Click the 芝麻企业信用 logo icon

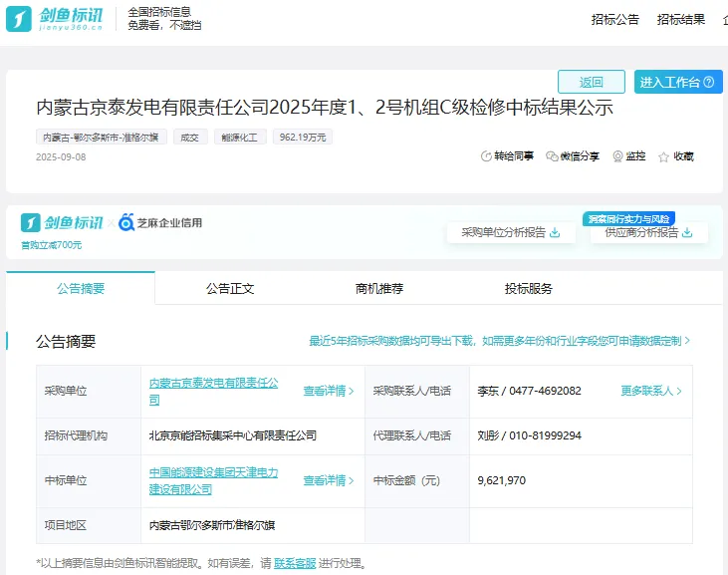pos(126,223)
